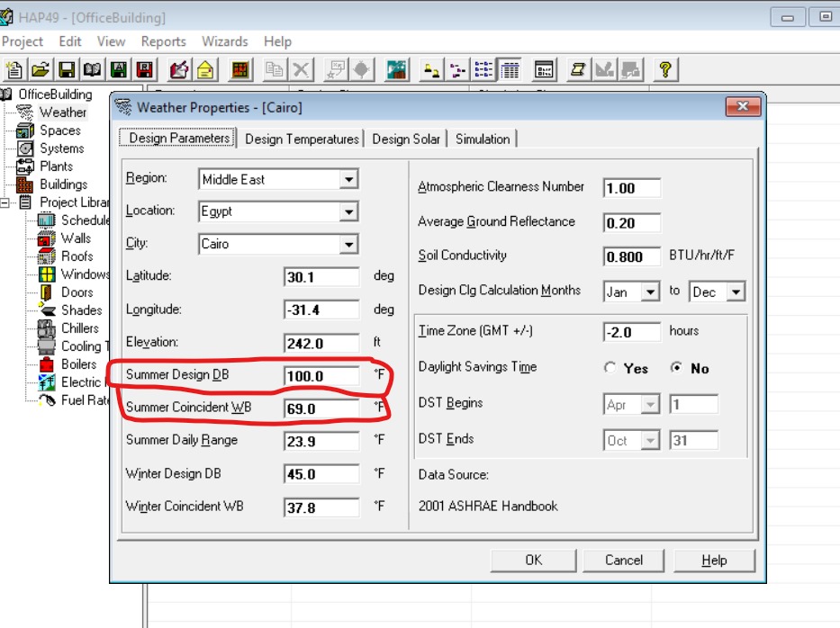Open the Help menu in the menu bar
The image size is (840, 628).
pyautogui.click(x=277, y=41)
